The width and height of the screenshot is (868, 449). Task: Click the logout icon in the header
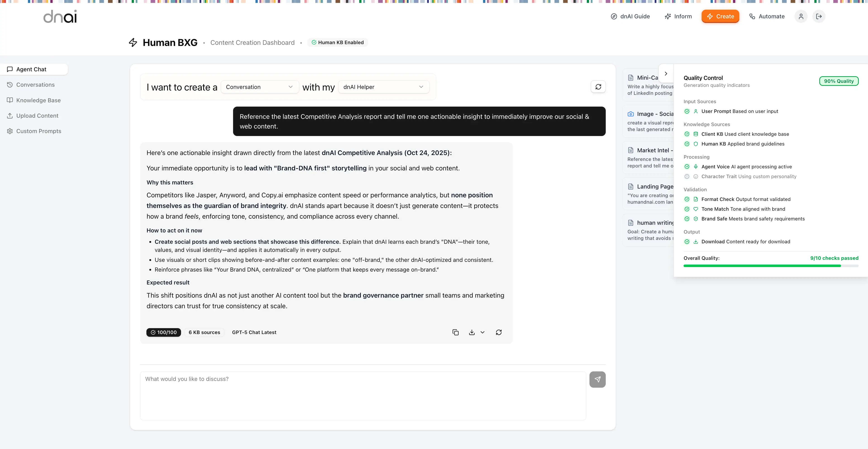tap(819, 17)
